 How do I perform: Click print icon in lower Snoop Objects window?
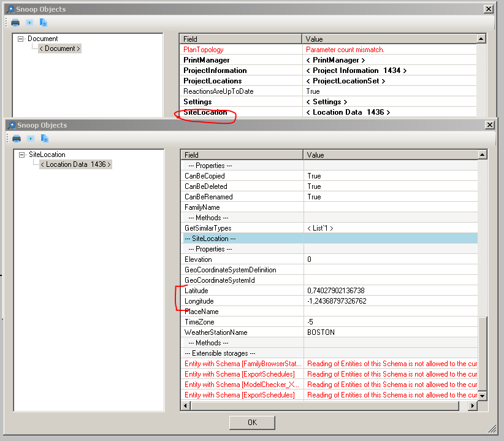click(17, 139)
